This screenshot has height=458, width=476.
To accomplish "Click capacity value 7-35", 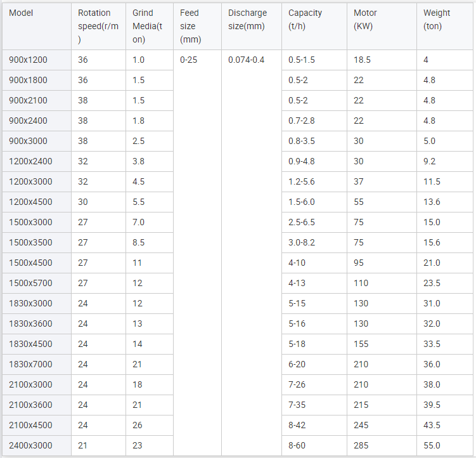I will tap(297, 405).
